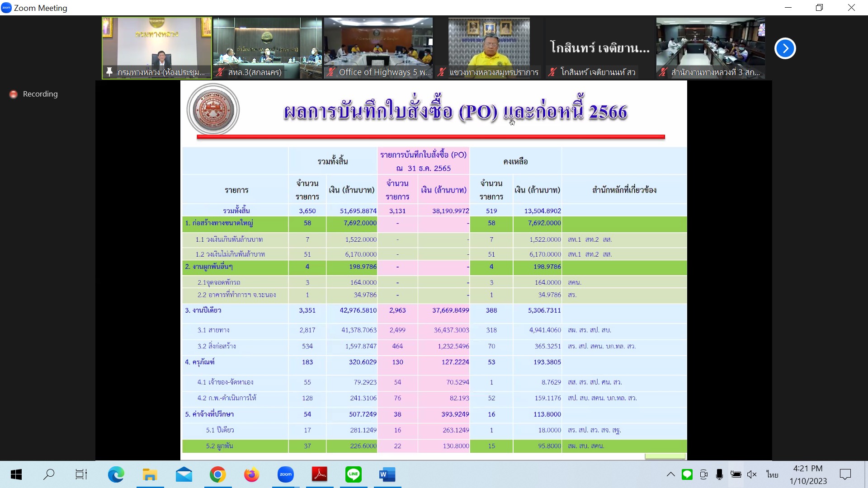Click the pin icon on กรมทางหลวง thumbnail
This screenshot has height=488, width=868.
[109, 72]
